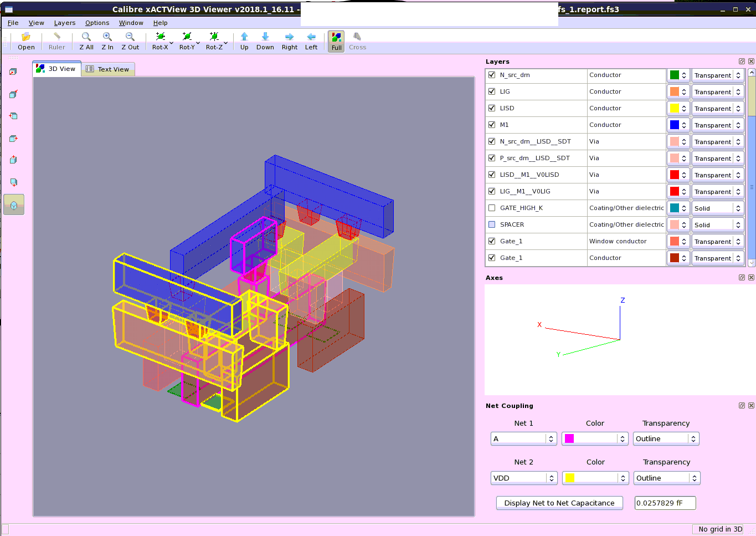This screenshot has height=536, width=756.
Task: Pan the view Down using the toolbar
Action: tap(265, 39)
